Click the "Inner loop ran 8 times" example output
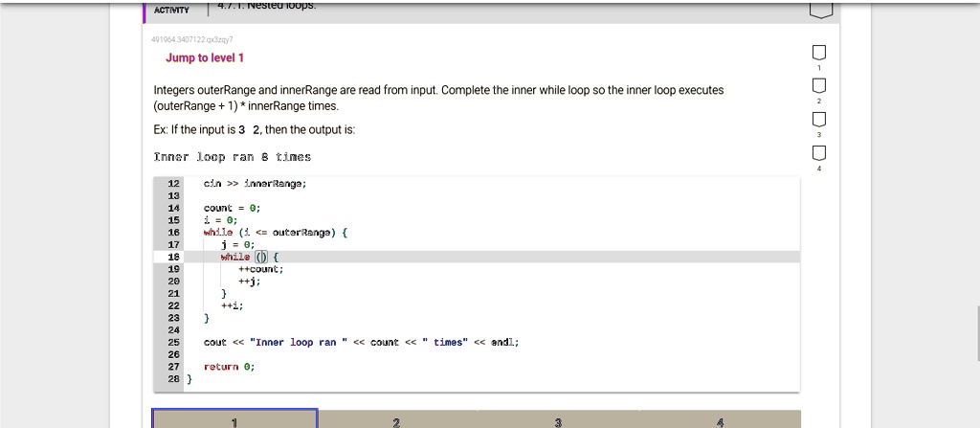Viewport: 980px width, 428px height. (x=233, y=156)
